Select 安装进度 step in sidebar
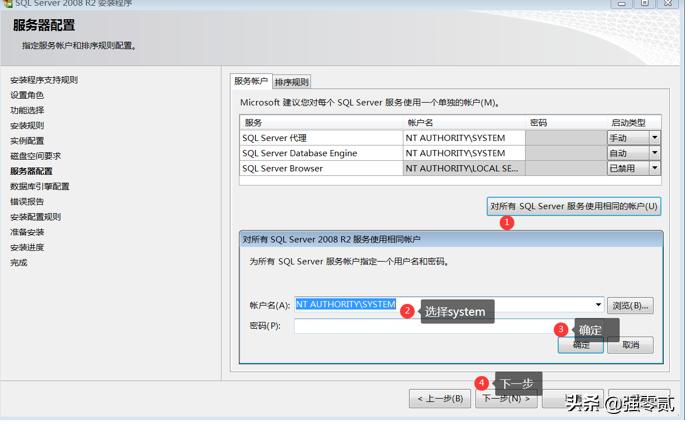This screenshot has width=687, height=425. tap(27, 248)
